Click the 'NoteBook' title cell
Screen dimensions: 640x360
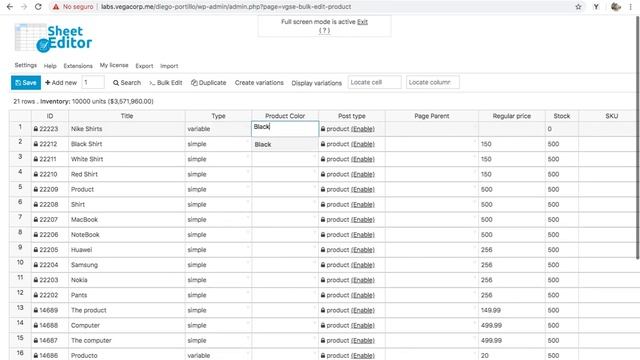tap(127, 235)
